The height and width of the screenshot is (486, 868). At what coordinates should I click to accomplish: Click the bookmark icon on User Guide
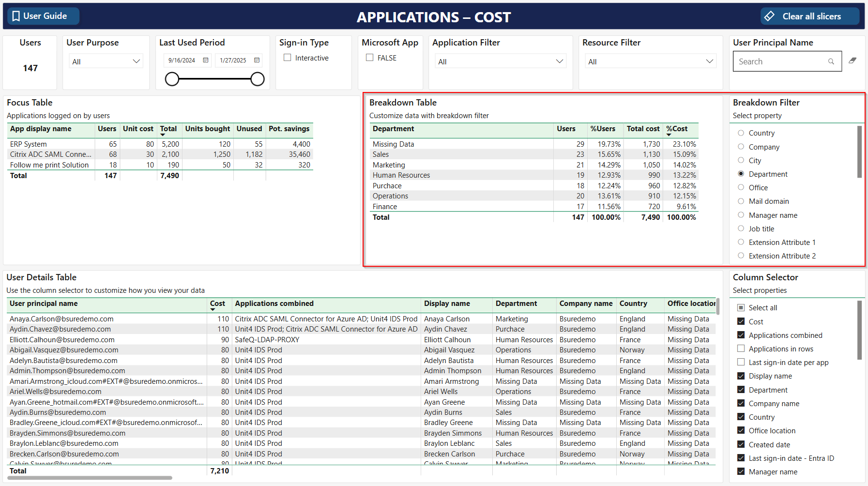pyautogui.click(x=16, y=16)
